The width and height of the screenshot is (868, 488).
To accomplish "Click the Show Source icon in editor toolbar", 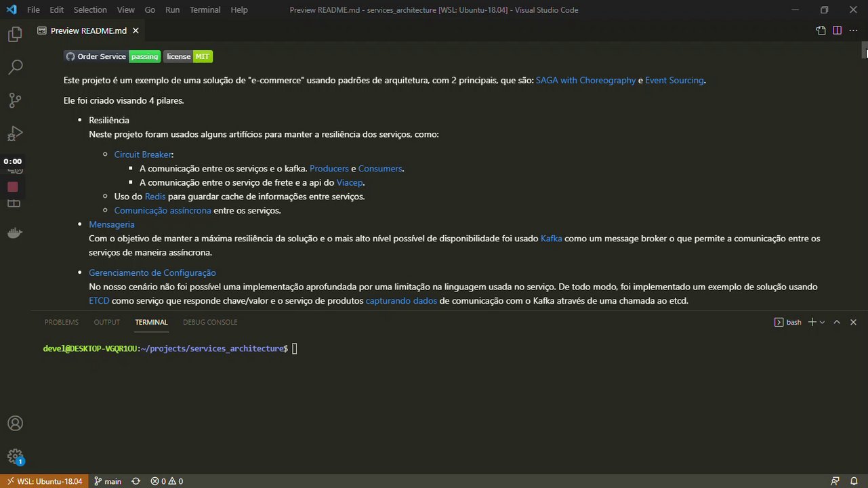I will (x=821, y=30).
